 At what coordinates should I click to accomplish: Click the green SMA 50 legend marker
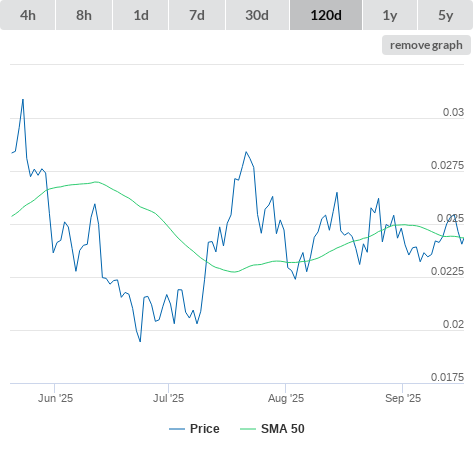click(x=248, y=429)
